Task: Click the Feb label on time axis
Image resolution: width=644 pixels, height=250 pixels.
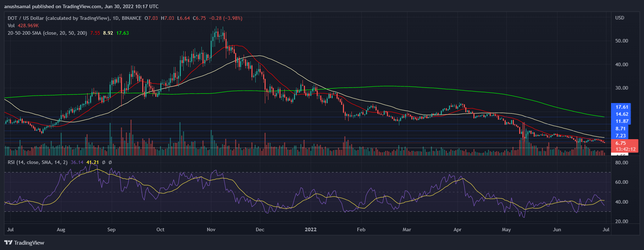Action: pyautogui.click(x=361, y=229)
